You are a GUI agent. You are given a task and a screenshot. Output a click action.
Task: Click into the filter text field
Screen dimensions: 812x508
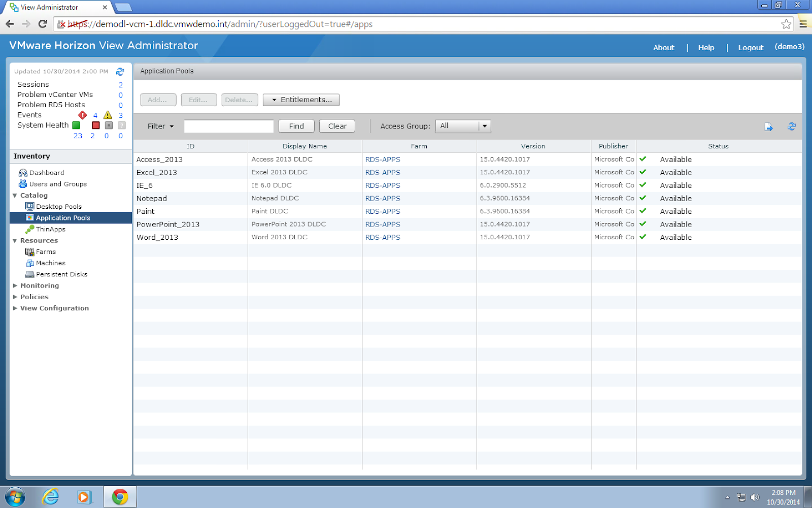[x=229, y=126]
